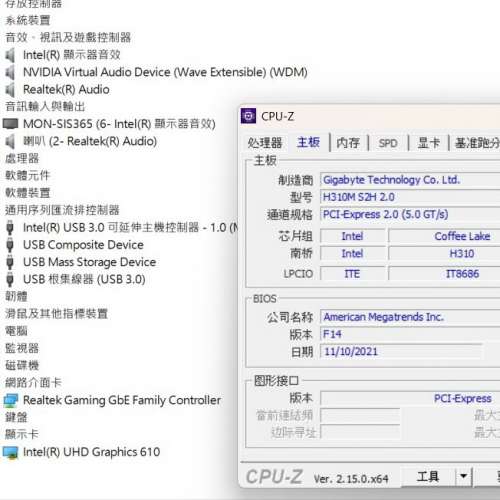500x500 pixels.
Task: Select the 處理器 category in Device Manager
Action: coord(22,158)
